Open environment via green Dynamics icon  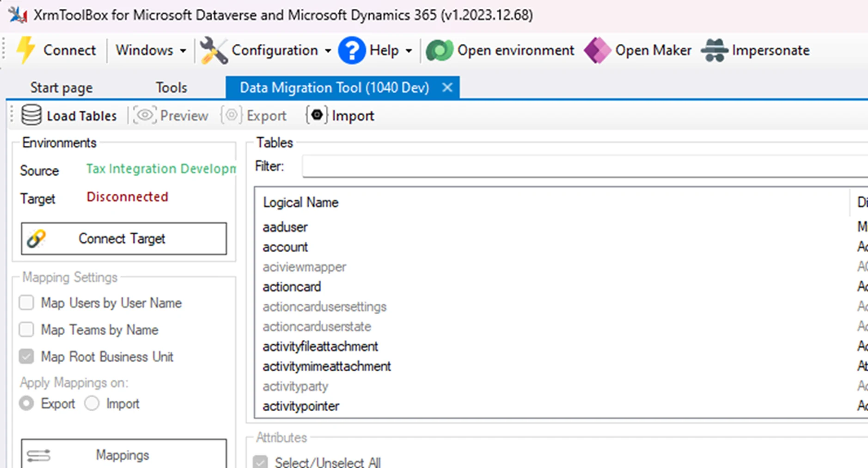coord(439,50)
